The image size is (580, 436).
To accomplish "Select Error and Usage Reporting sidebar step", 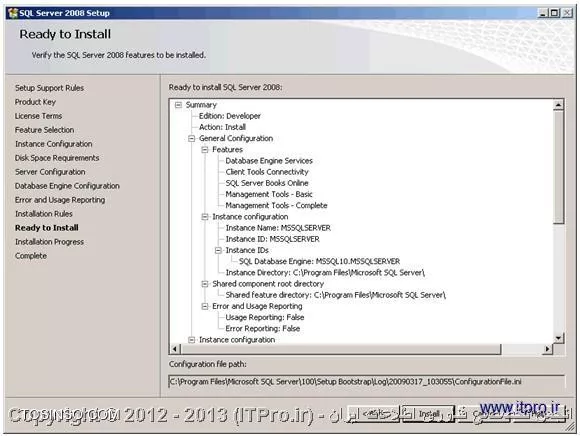I will click(x=60, y=200).
